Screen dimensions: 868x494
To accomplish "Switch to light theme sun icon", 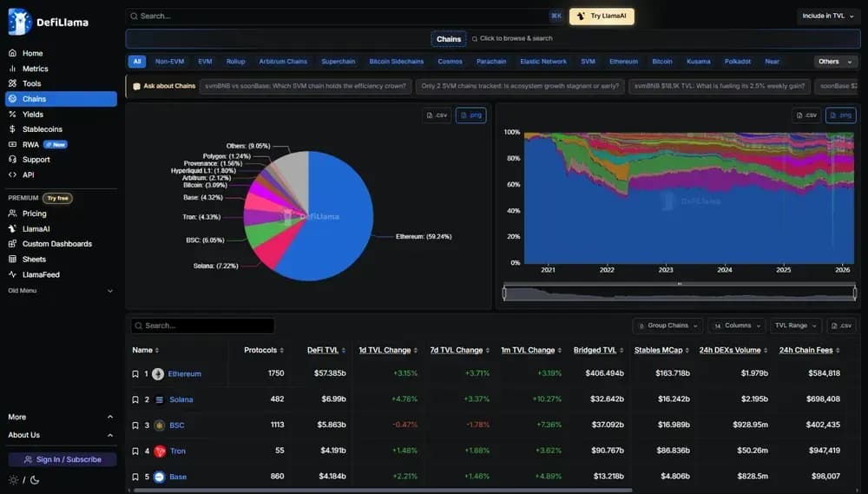I will coord(13,480).
